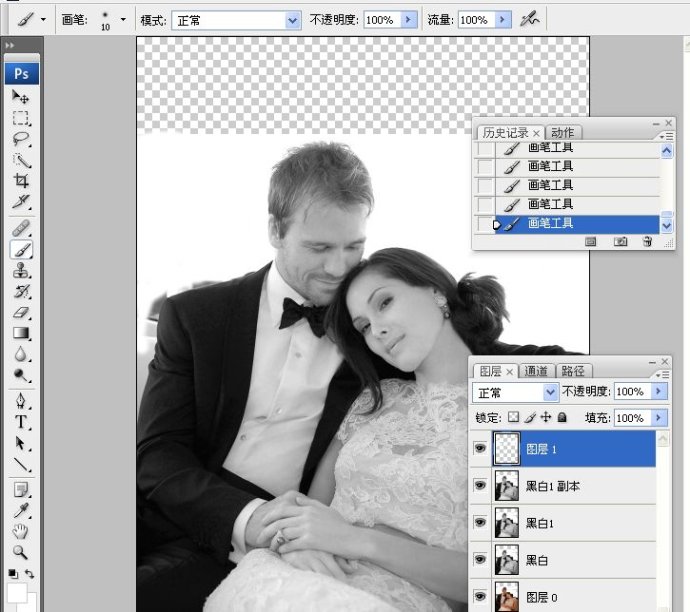Viewport: 690px width, 612px height.
Task: Open 流量 flow slider arrow
Action: pyautogui.click(x=503, y=20)
